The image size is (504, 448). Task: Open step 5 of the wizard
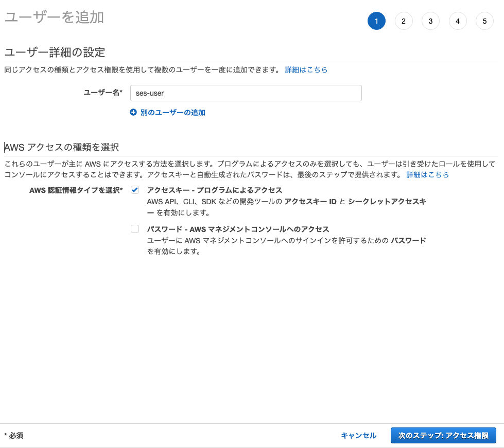coord(484,21)
